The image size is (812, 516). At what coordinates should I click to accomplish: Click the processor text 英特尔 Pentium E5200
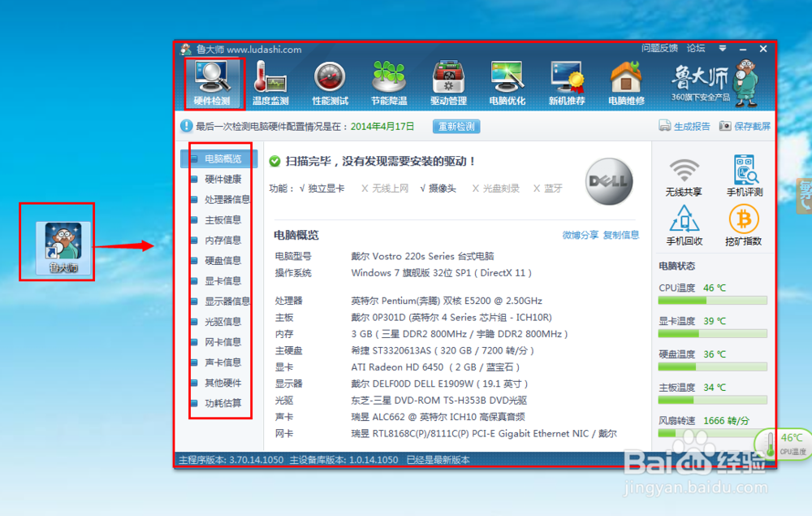point(447,301)
